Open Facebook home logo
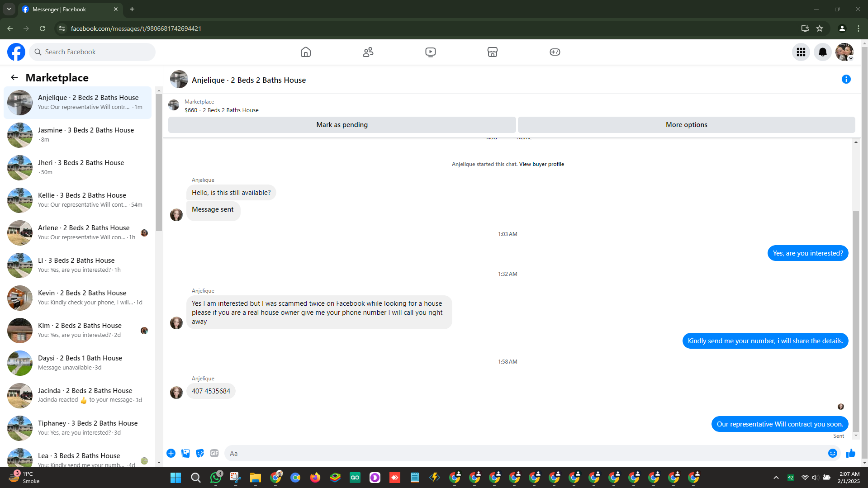The height and width of the screenshot is (488, 868). [x=16, y=52]
